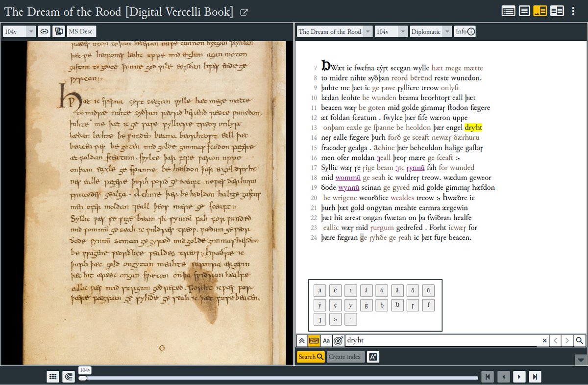588x385 pixels.
Task: Click the slider handle at 104v
Action: 83,378
